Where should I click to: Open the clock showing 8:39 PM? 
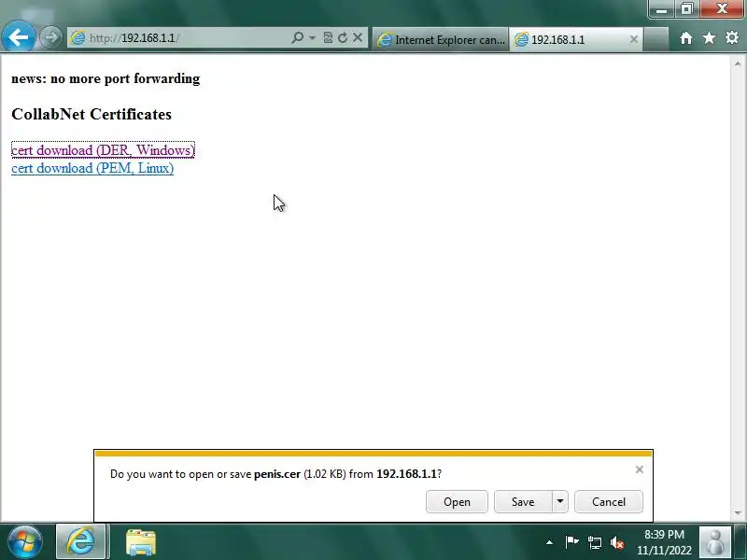point(664,542)
